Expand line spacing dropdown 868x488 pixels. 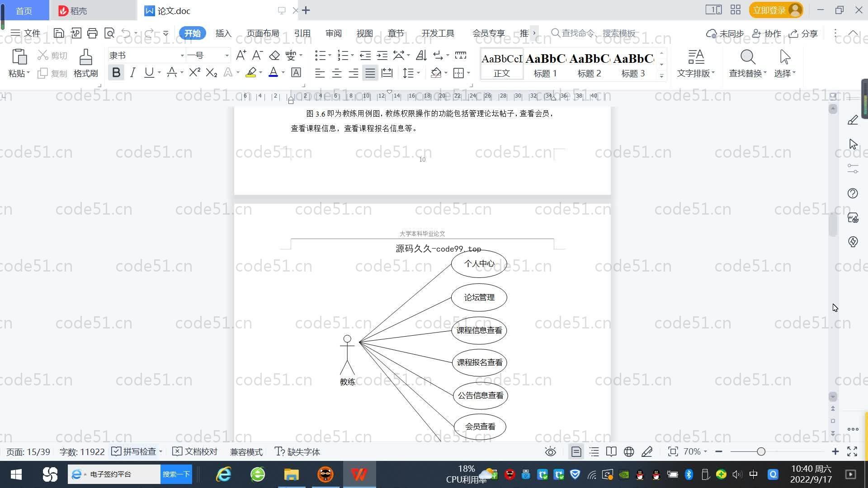coord(418,73)
